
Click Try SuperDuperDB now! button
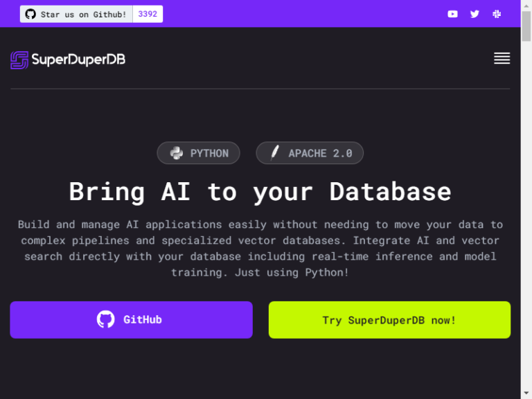(389, 319)
